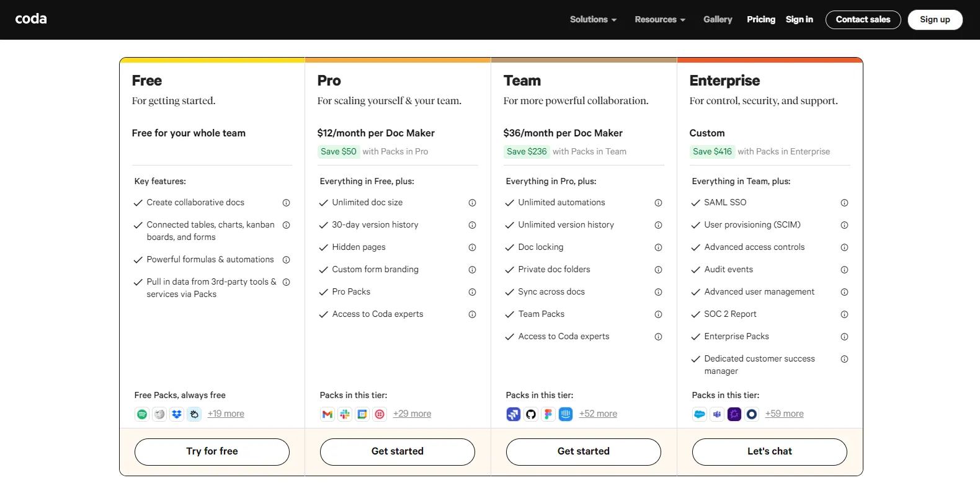The height and width of the screenshot is (488, 980).
Task: Open info icon for Create collaborative docs
Action: [287, 203]
